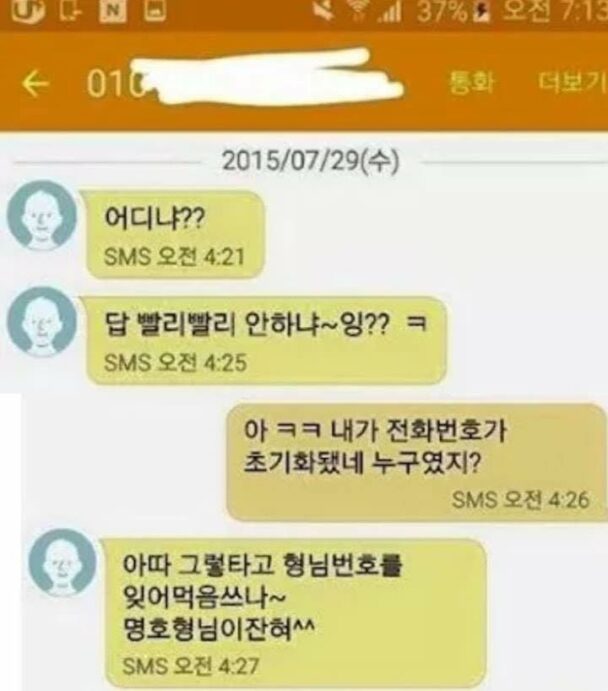Select the 답 빨리빨리 안하냐 message bubble

coord(266,340)
